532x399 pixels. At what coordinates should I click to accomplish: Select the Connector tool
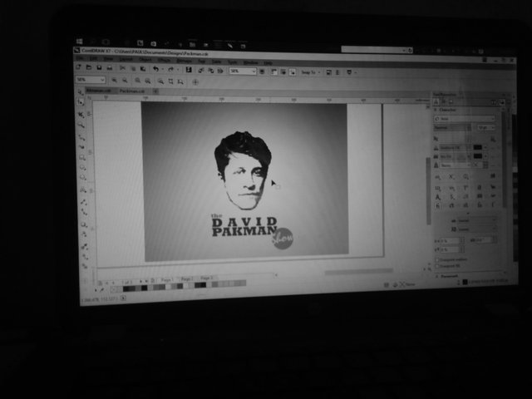click(x=84, y=213)
